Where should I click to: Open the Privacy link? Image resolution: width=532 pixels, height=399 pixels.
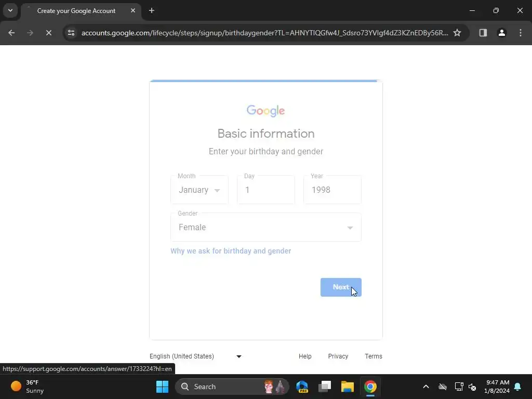pos(338,356)
